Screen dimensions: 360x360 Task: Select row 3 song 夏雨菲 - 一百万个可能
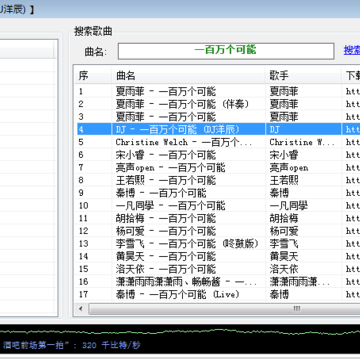[x=166, y=117]
